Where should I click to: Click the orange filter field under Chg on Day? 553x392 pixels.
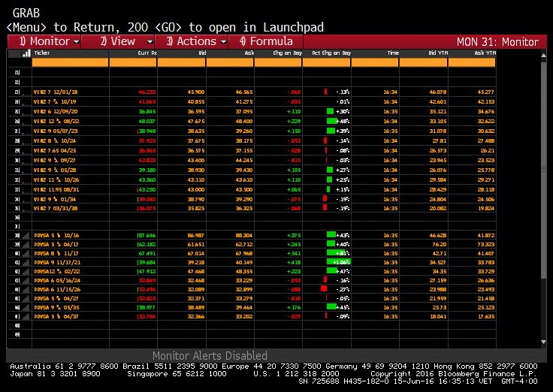pos(278,63)
